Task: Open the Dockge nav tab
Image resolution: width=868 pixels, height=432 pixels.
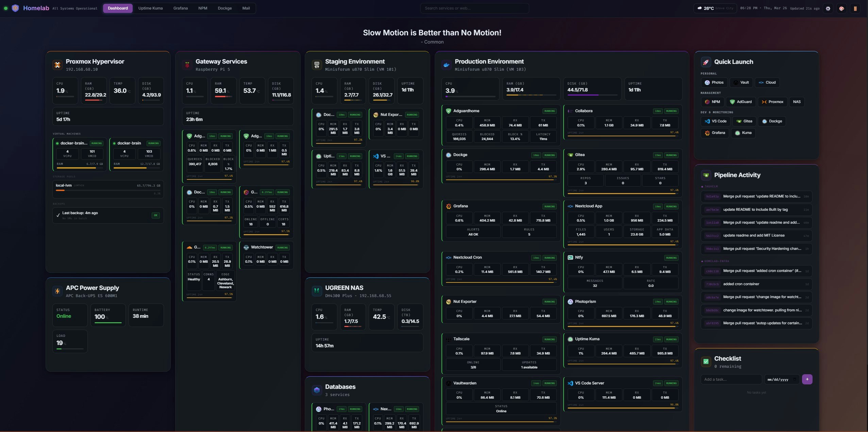Action: point(224,8)
